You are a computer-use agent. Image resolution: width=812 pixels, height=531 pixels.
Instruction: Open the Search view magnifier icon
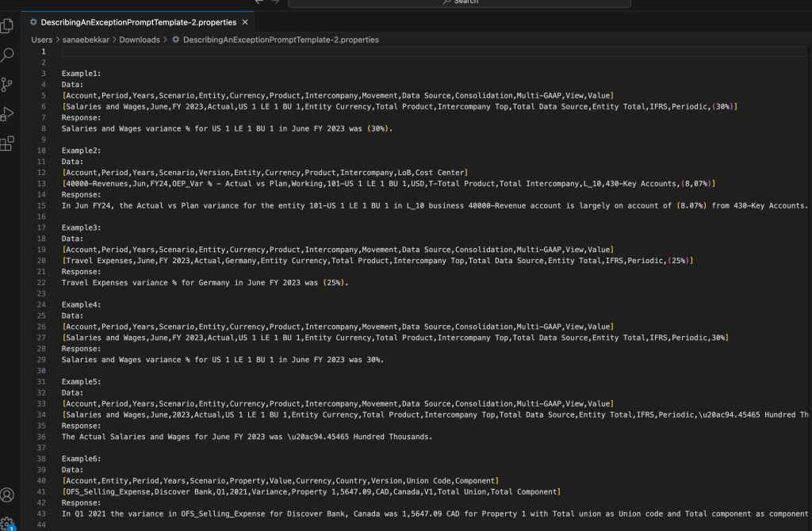[x=8, y=55]
